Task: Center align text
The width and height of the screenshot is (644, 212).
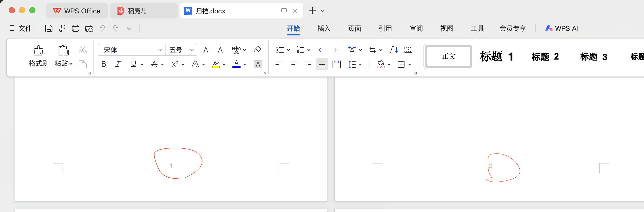Action: click(293, 64)
